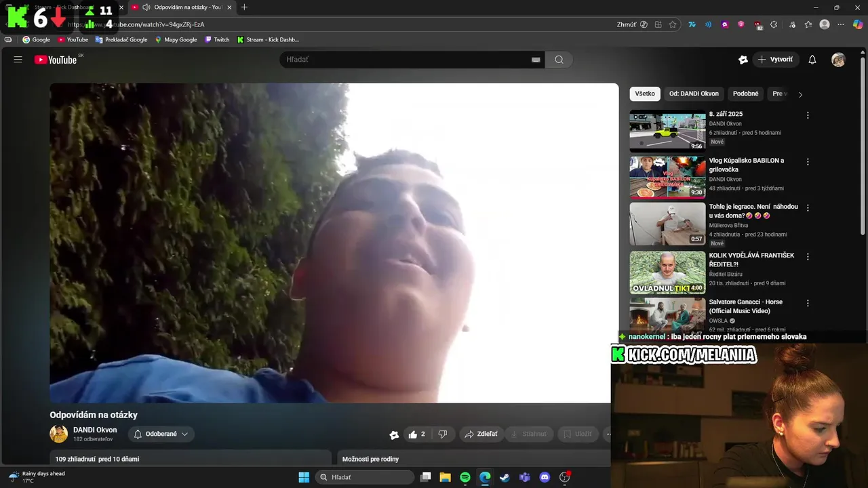Click the Zdieľať share button
Image resolution: width=868 pixels, height=488 pixels.
pyautogui.click(x=481, y=434)
